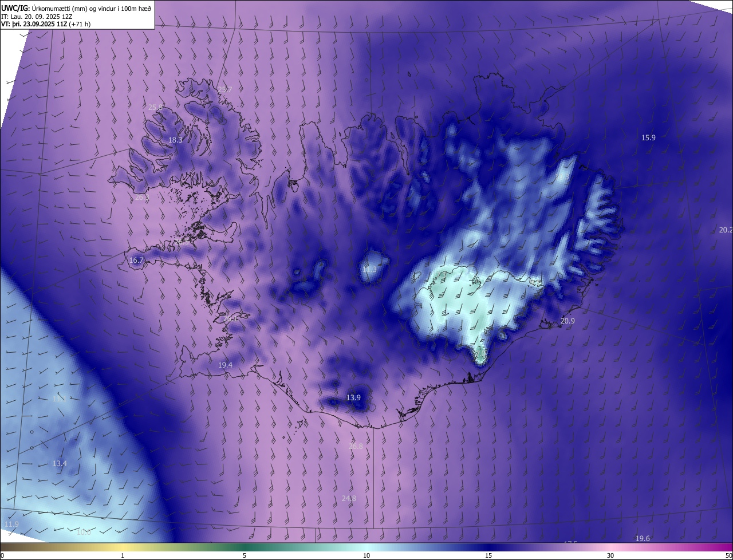Click the colorbar tick label 10
The height and width of the screenshot is (560, 733).
click(x=366, y=555)
